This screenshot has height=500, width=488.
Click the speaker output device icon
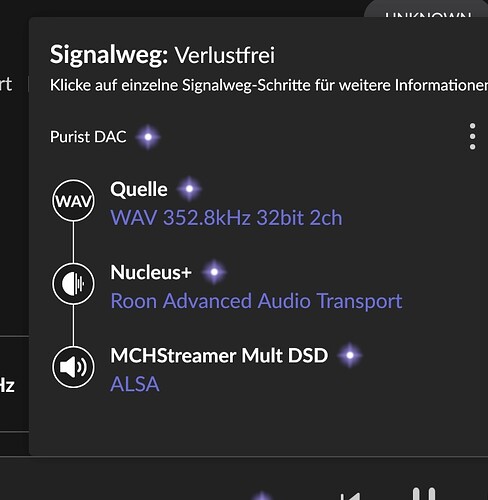pos(73,367)
